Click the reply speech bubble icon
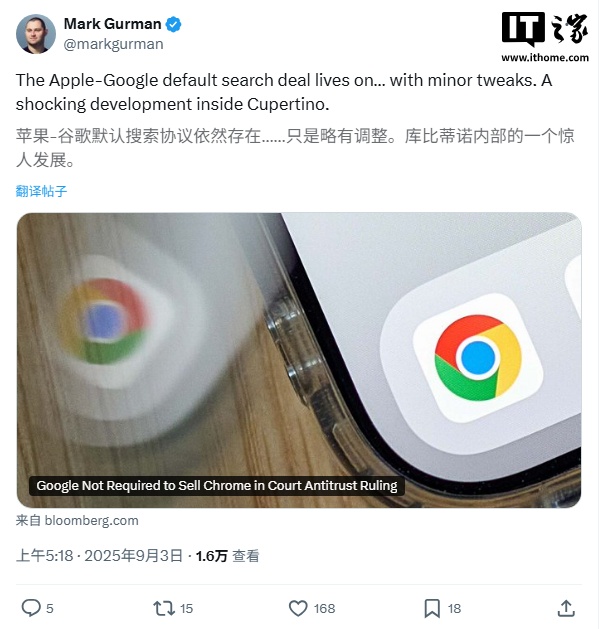Image resolution: width=599 pixels, height=629 pixels. click(x=30, y=608)
